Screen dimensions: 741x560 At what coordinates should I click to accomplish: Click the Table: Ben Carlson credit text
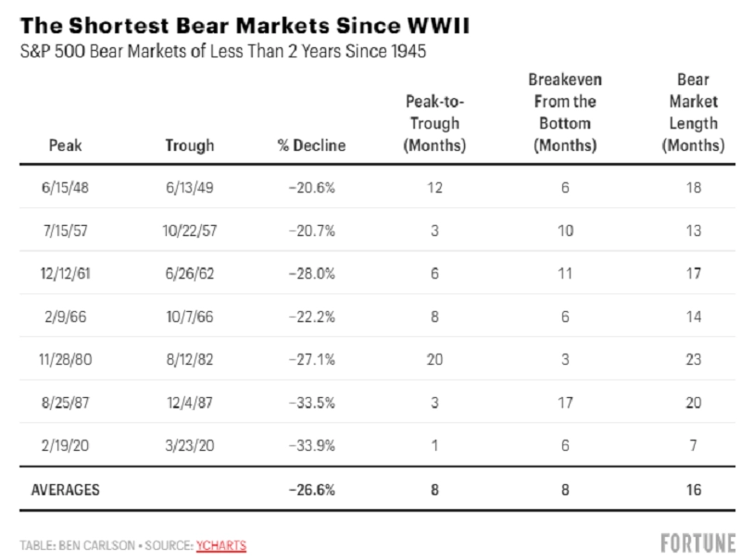(x=78, y=545)
